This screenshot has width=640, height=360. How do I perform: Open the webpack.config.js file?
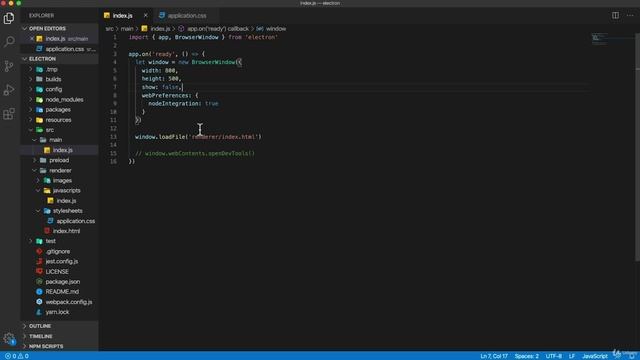(60, 302)
